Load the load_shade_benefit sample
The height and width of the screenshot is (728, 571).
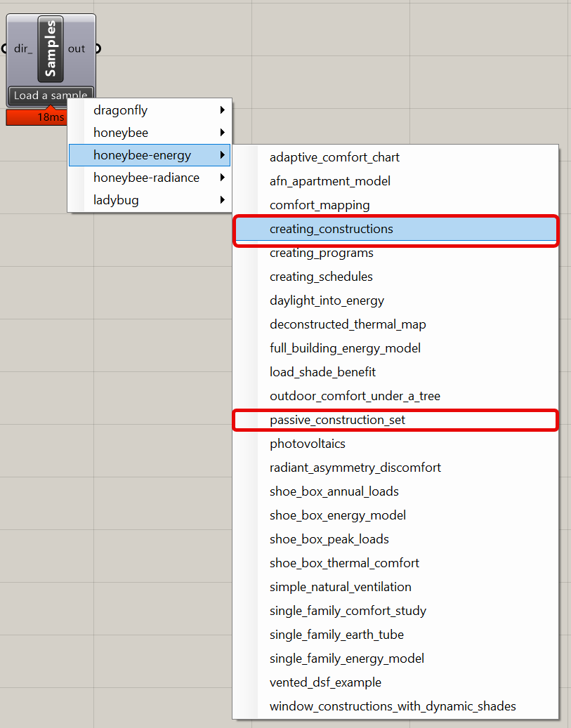395,372
